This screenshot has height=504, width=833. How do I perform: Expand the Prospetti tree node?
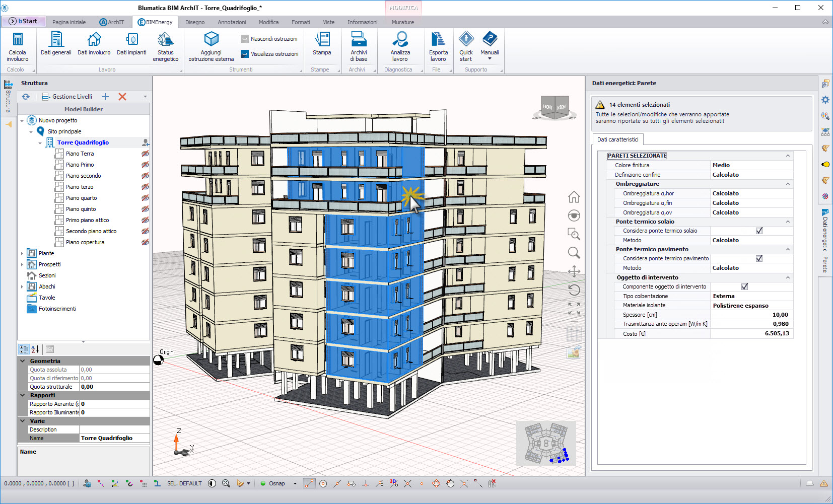point(22,264)
